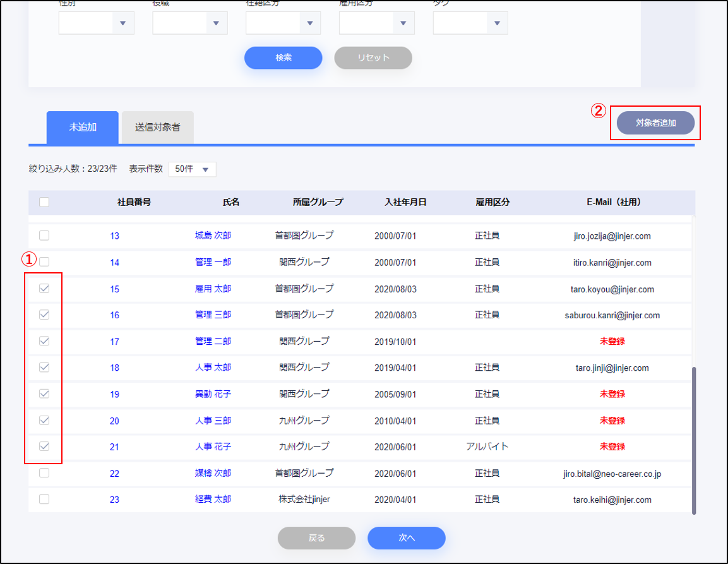The image size is (728, 564).
Task: Click the 雇用区分 column header in the table
Action: 492,202
